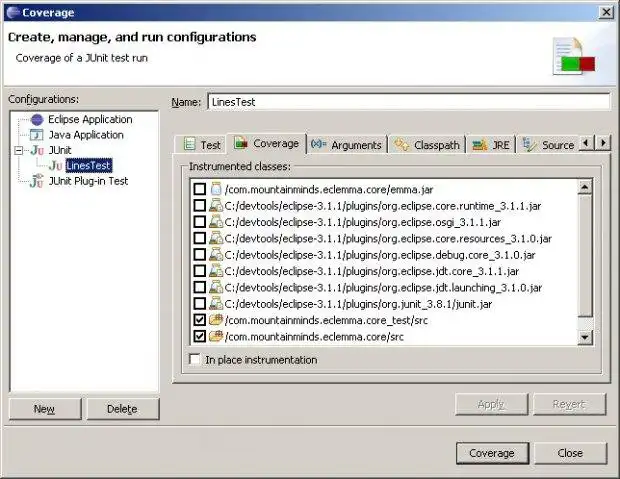Viewport: 620px width, 479px height.
Task: Open the Classpath tab
Action: pos(428,145)
